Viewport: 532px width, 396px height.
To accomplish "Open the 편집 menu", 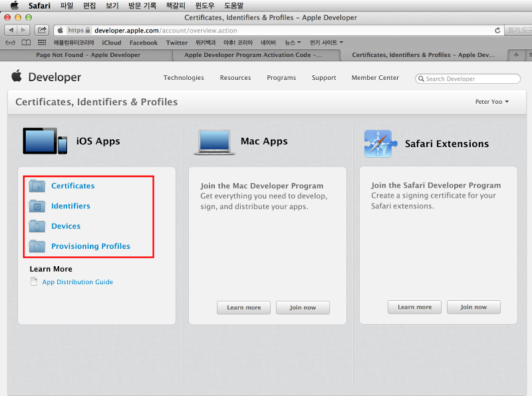I will (89, 5).
